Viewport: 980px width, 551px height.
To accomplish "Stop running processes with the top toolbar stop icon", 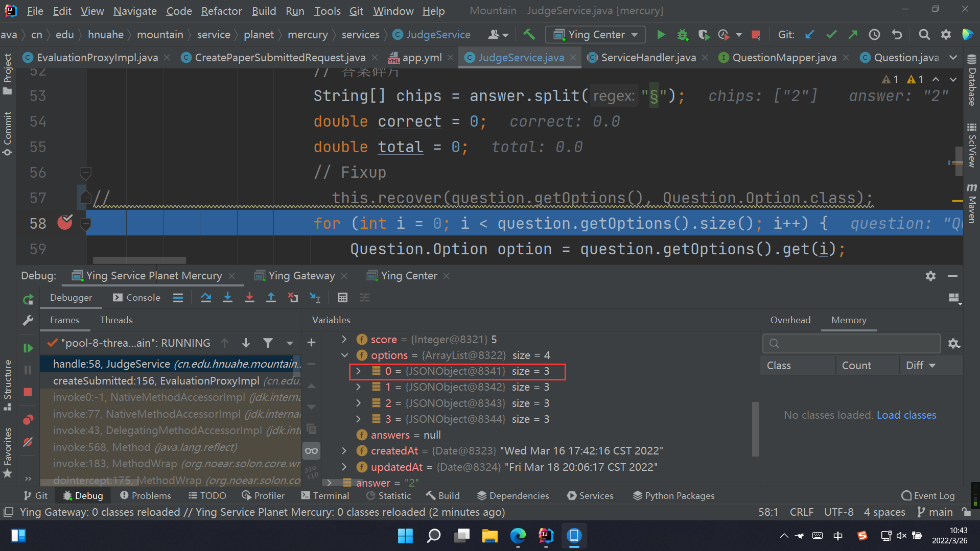I will click(756, 35).
